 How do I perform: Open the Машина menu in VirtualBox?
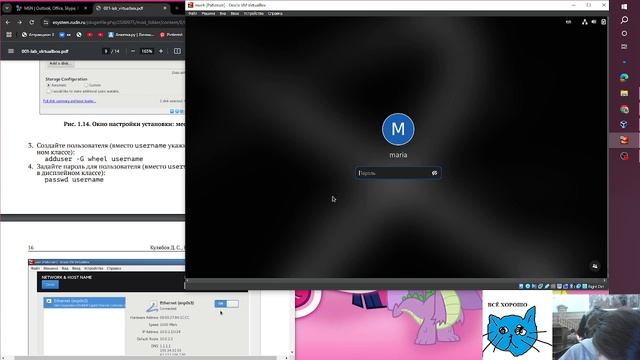click(x=208, y=13)
